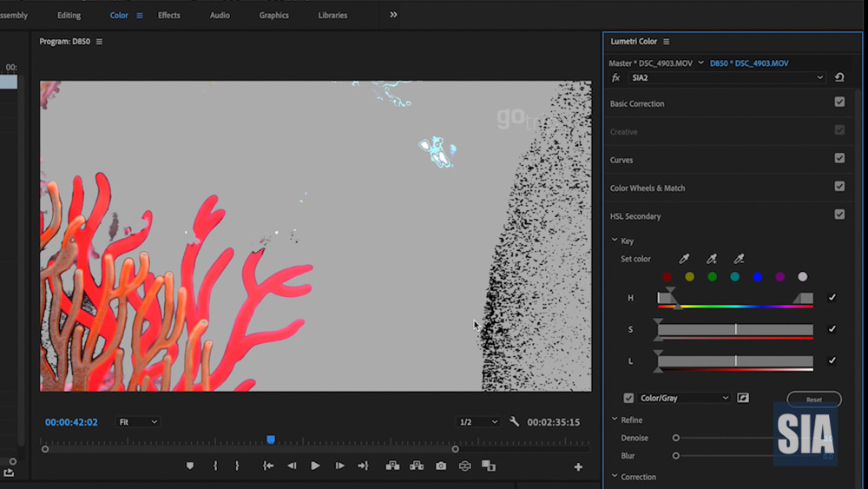868x489 pixels.
Task: Switch to the Libraries workspace
Action: coord(332,16)
